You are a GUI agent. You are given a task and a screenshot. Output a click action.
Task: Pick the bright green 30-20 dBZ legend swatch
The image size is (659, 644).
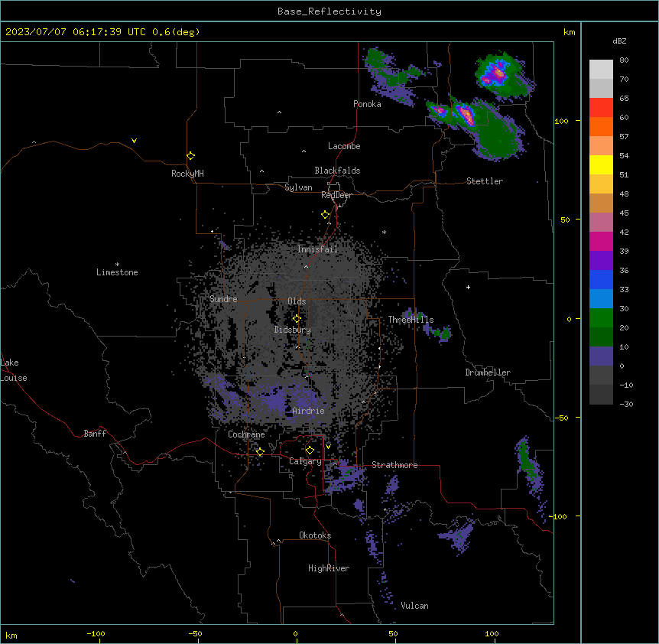click(601, 317)
